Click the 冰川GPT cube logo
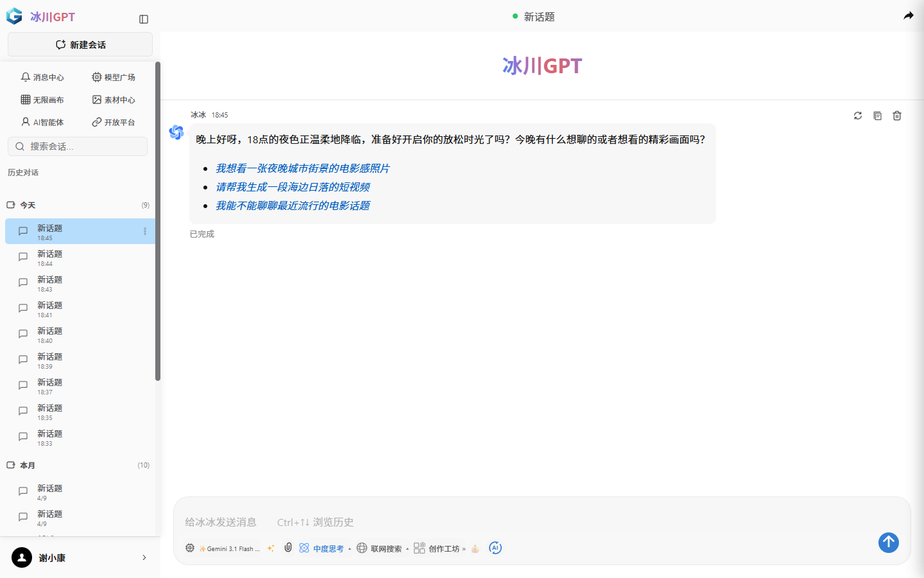The height and width of the screenshot is (578, 924). (14, 16)
